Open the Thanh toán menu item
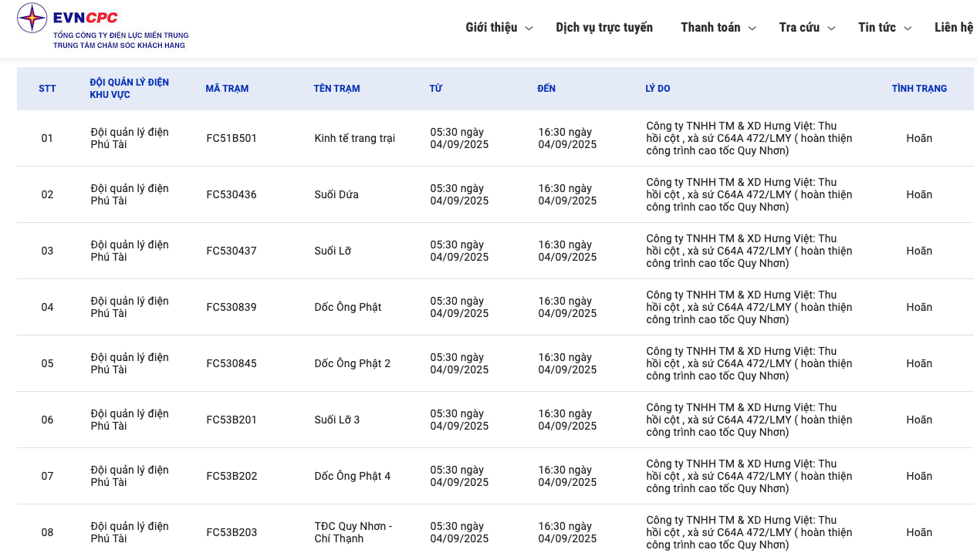Screen dimensions: 977x560 point(710,28)
